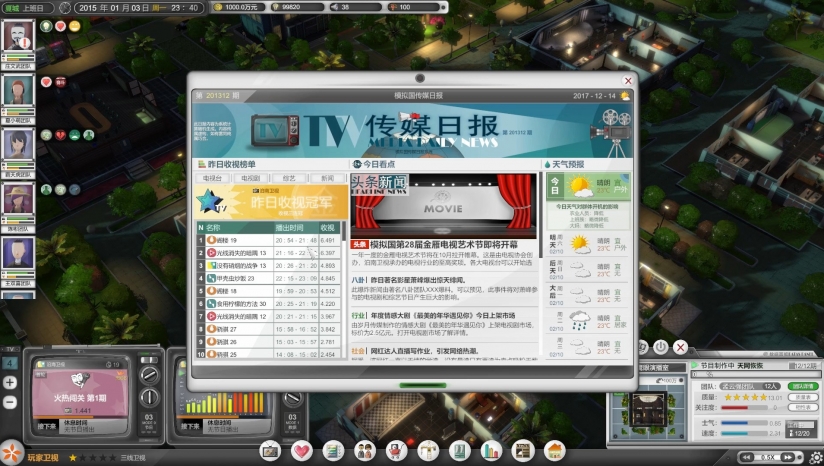
Task: Click rating value 6.491 in first row
Action: tap(328, 240)
